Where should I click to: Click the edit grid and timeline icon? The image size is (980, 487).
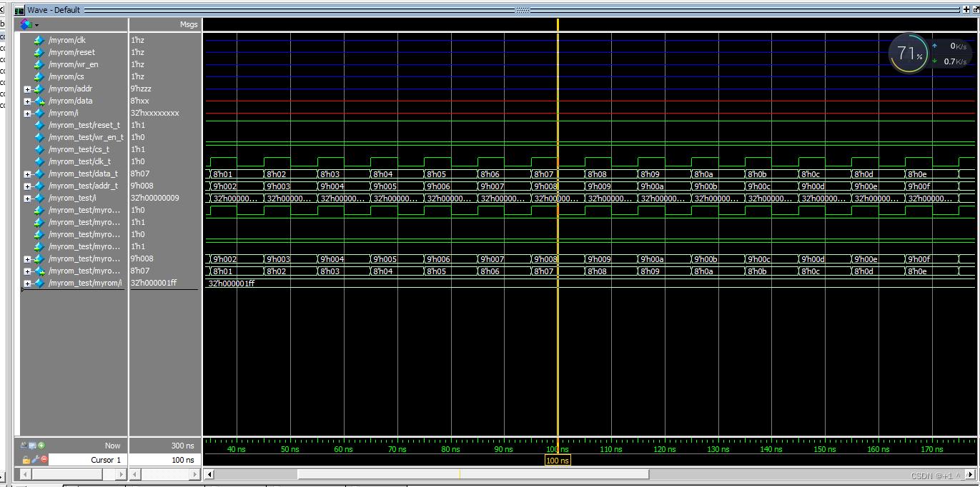pos(32,445)
